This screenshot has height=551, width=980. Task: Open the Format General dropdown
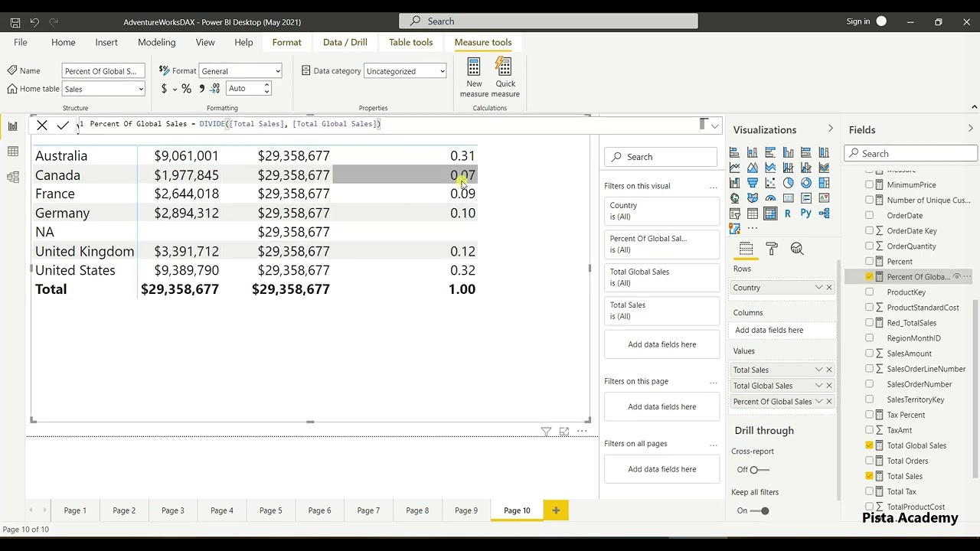(x=240, y=71)
